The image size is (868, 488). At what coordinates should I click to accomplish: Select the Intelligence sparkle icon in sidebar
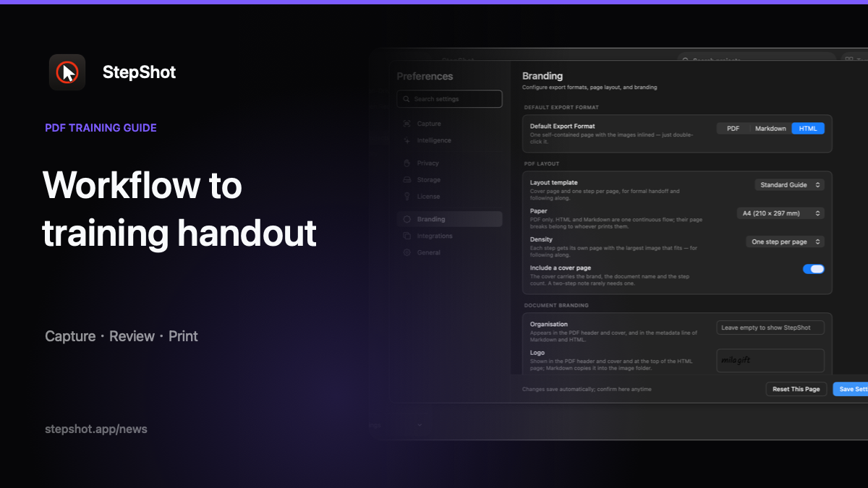[x=407, y=140]
